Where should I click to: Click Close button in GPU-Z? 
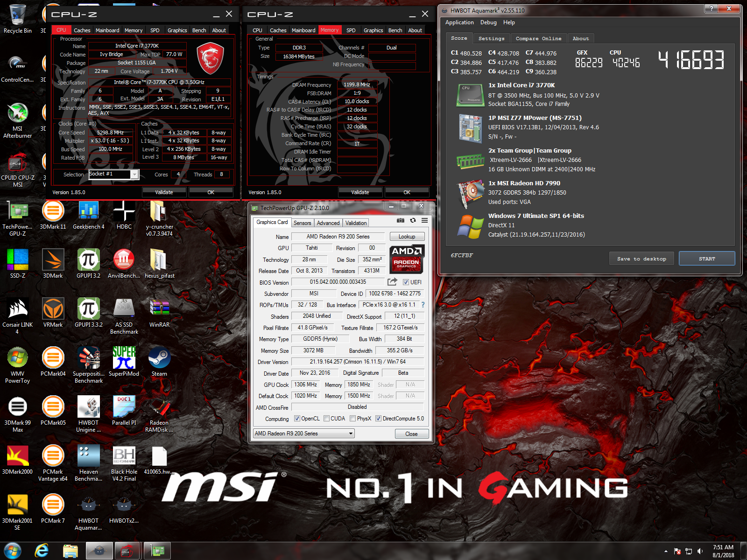pyautogui.click(x=411, y=434)
